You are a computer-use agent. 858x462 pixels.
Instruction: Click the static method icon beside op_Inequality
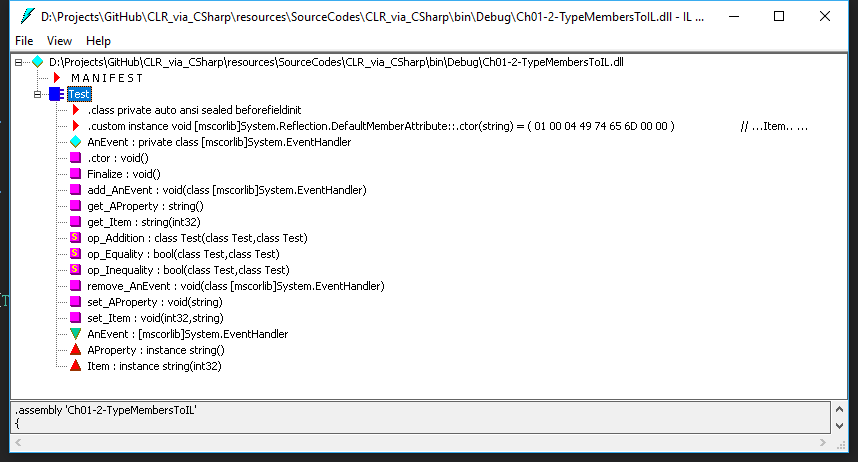click(x=75, y=270)
